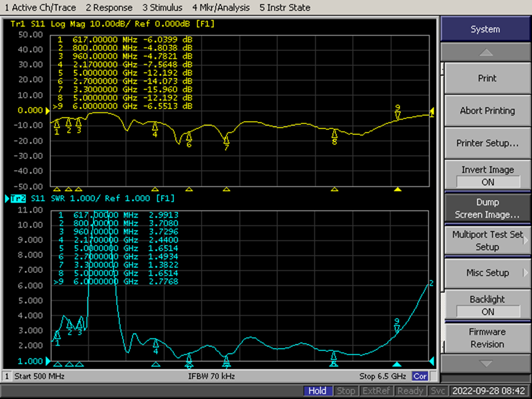Open the Mkr/Analysis menu
Image resolution: width=532 pixels, height=399 pixels.
(x=221, y=8)
